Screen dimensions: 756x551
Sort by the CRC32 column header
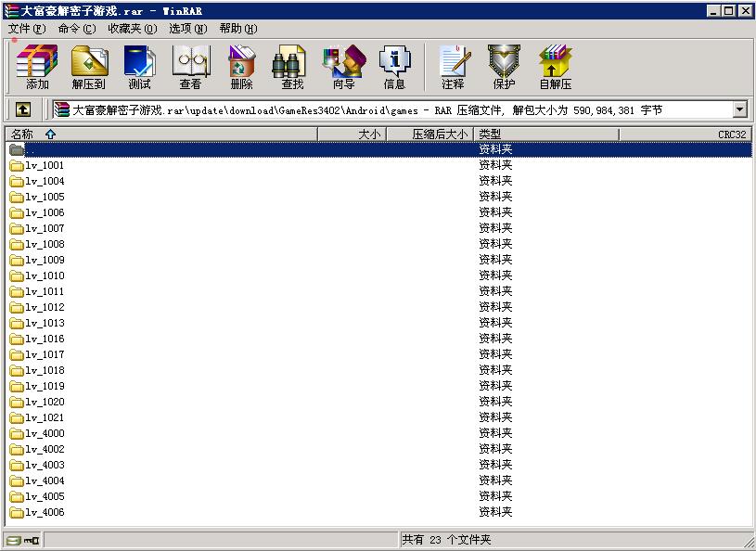[731, 135]
